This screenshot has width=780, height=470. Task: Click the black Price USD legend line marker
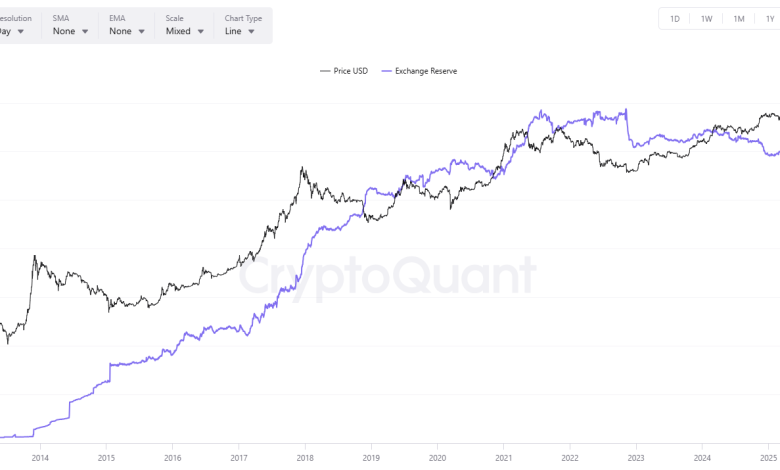point(325,71)
